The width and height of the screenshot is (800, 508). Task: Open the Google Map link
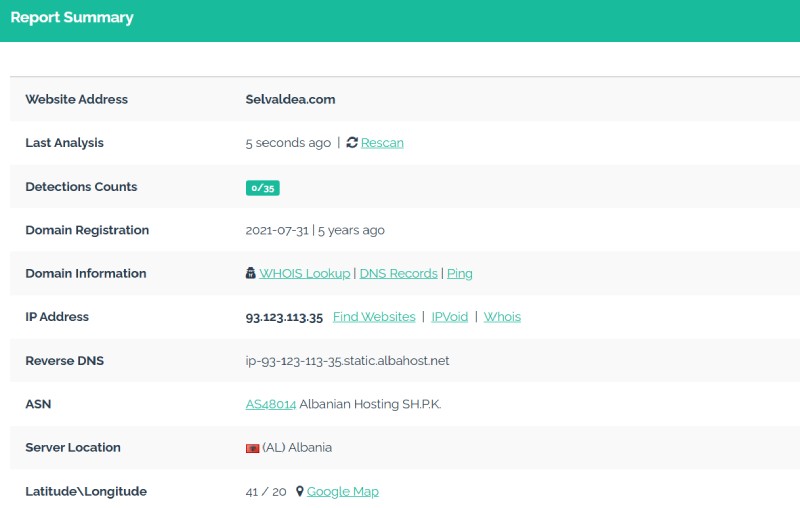tap(342, 491)
